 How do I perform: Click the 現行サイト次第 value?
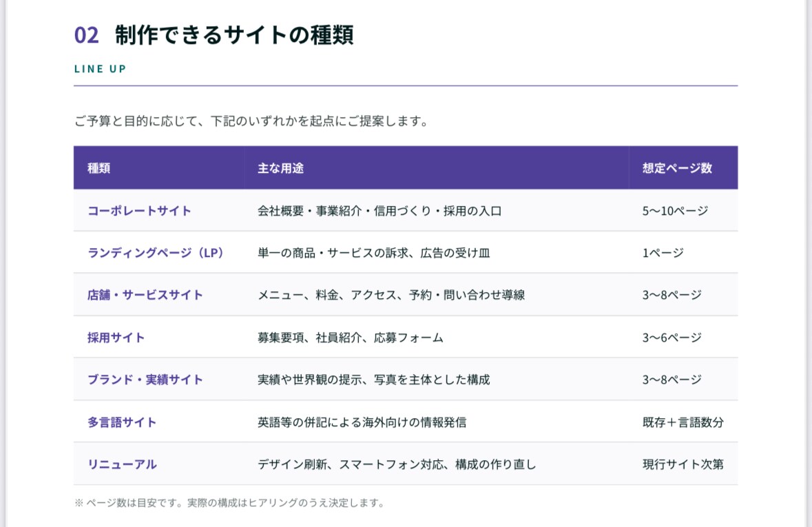point(683,464)
